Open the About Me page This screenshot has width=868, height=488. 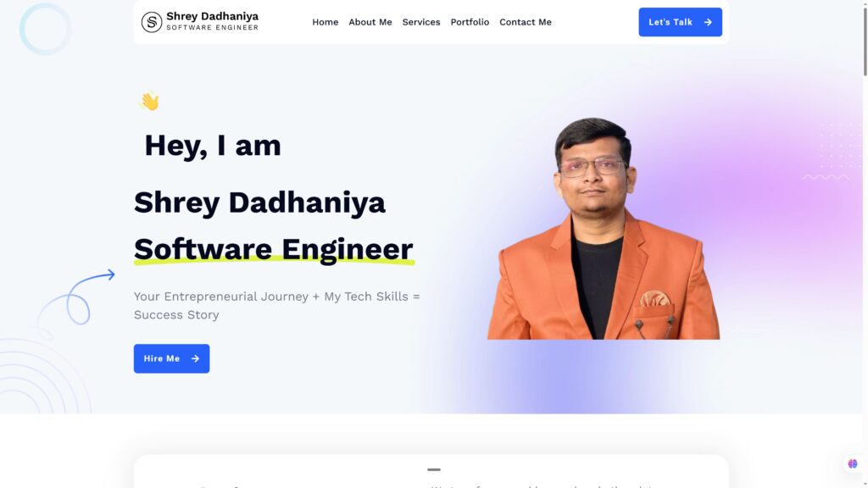[370, 22]
